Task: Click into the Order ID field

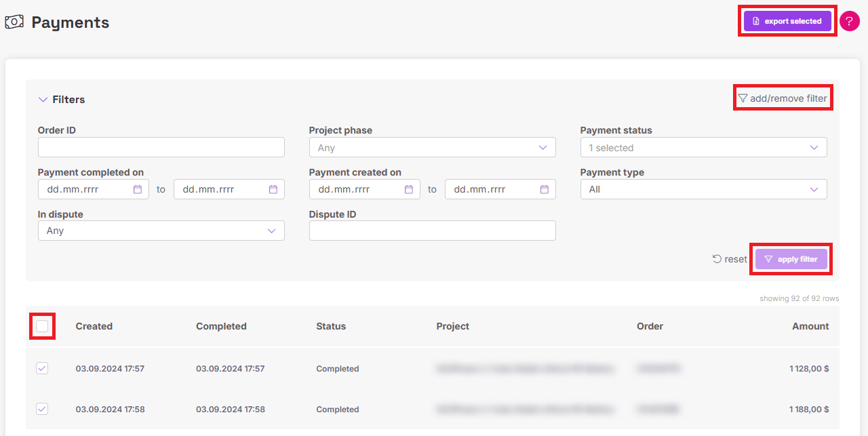Action: click(x=161, y=147)
